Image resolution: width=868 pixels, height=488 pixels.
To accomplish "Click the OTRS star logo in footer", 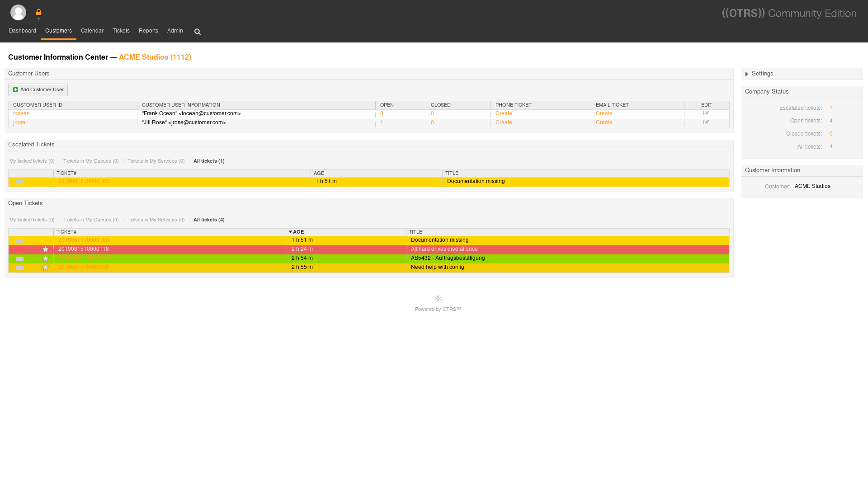I will [438, 299].
